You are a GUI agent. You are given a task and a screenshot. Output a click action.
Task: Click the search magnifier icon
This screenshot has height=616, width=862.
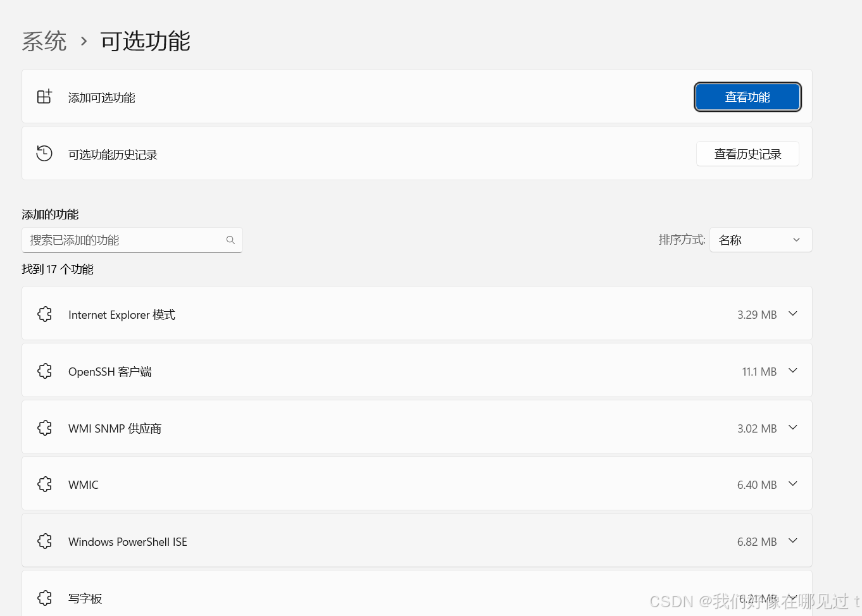230,240
